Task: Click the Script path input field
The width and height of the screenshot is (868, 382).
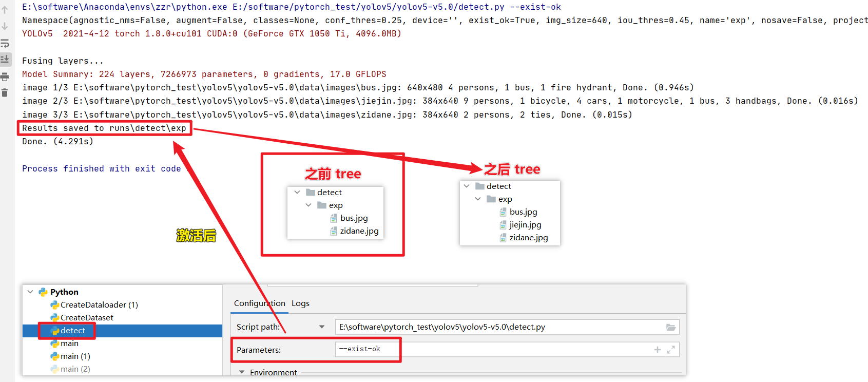Action: click(507, 327)
